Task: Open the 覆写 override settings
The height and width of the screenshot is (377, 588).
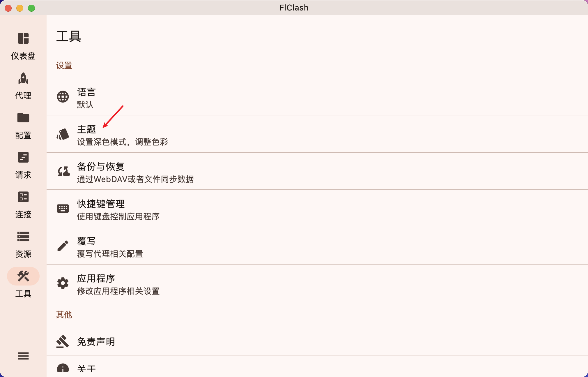Action: tap(317, 246)
